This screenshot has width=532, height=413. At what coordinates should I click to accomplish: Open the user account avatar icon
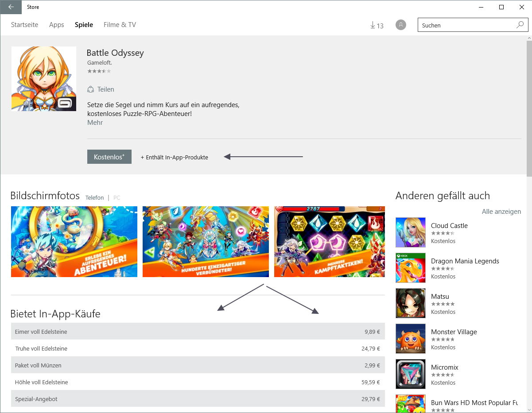pos(401,25)
